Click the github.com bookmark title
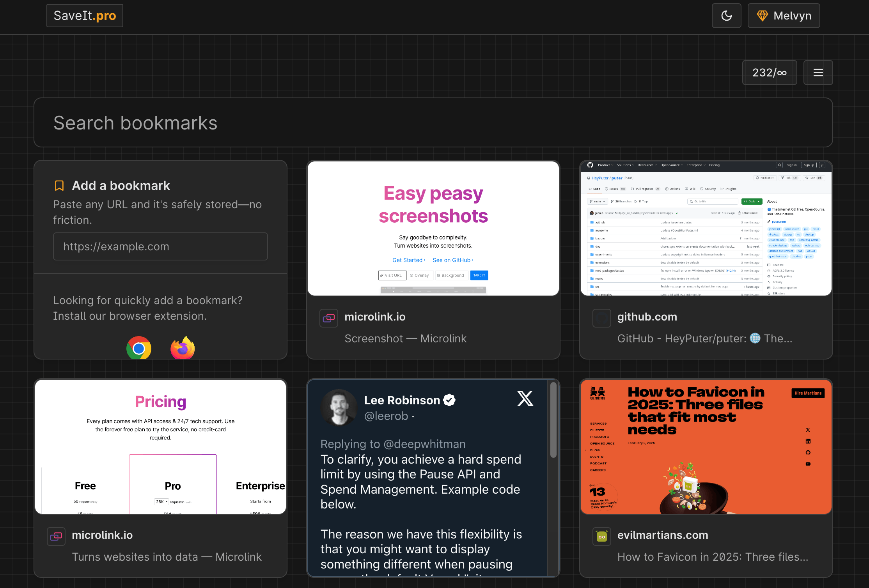The width and height of the screenshot is (869, 588). point(647,317)
